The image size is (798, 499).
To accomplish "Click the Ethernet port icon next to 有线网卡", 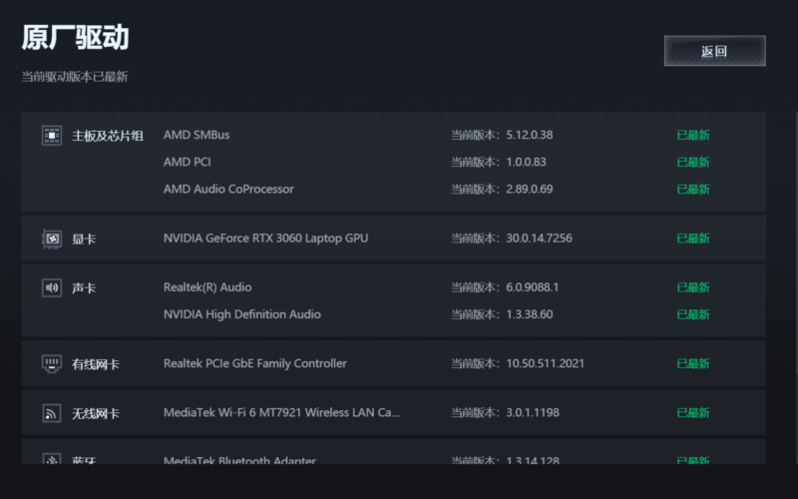I will [x=52, y=364].
